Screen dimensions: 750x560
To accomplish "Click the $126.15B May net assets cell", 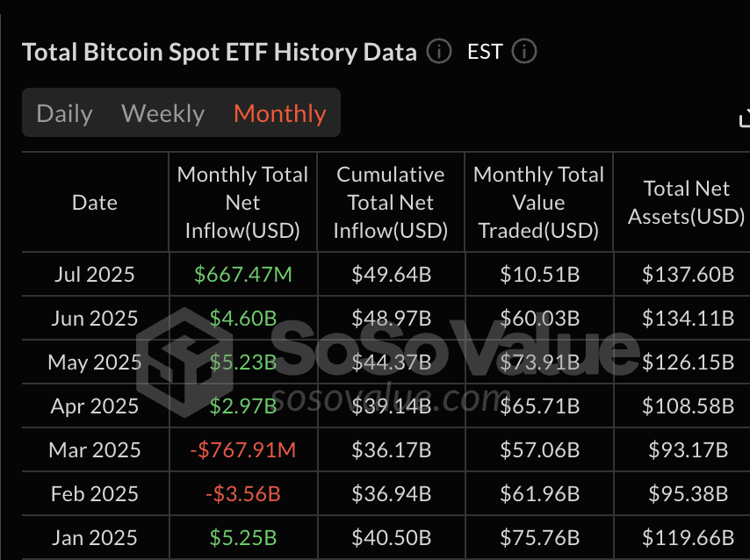I will click(688, 363).
